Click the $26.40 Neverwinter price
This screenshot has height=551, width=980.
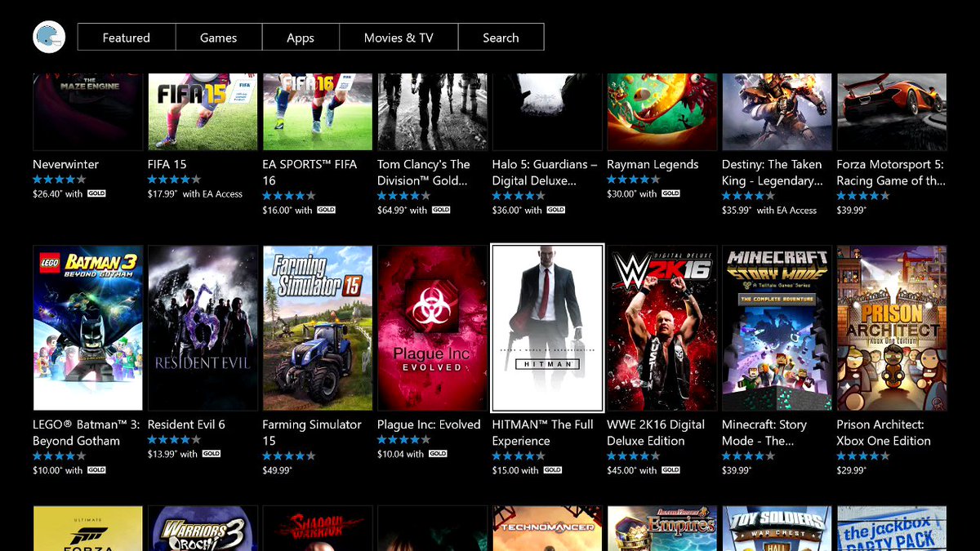47,194
